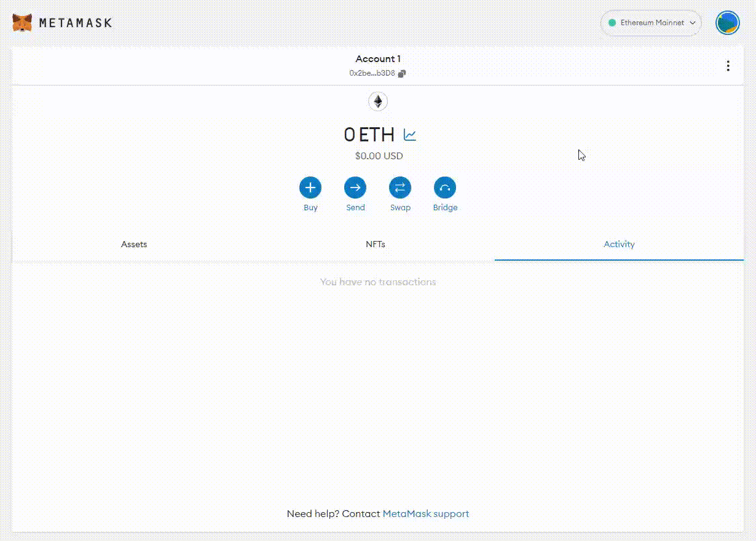Click the Ethereum token logo

click(378, 101)
